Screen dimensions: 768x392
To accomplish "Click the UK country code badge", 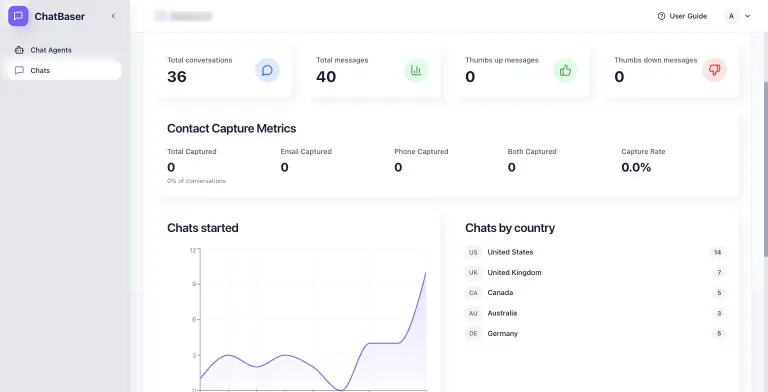I will point(473,272).
